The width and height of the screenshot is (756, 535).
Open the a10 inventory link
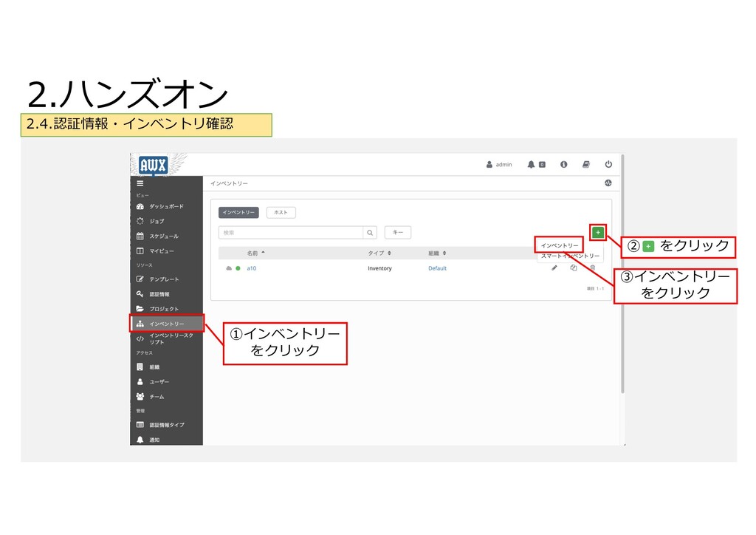tap(252, 268)
